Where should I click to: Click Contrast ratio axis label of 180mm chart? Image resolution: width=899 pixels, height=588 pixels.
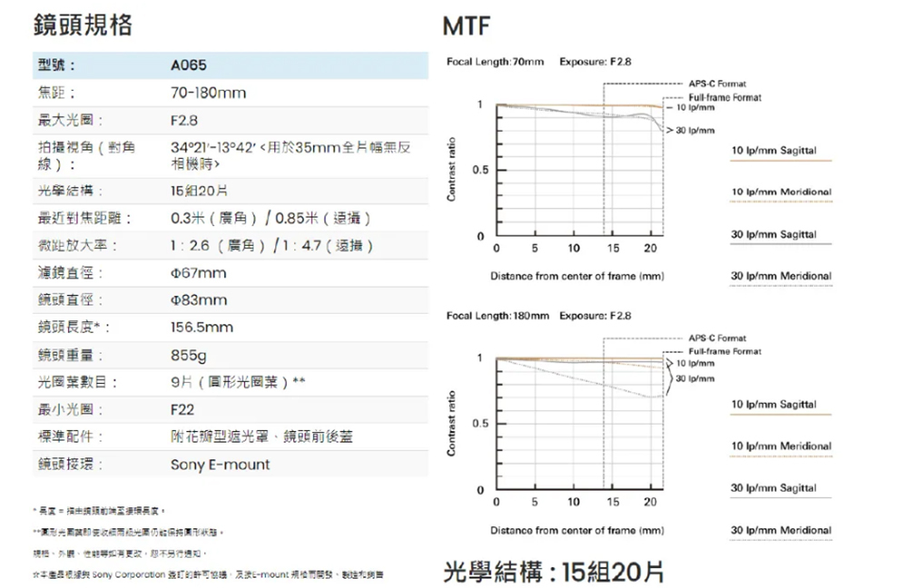click(x=452, y=424)
